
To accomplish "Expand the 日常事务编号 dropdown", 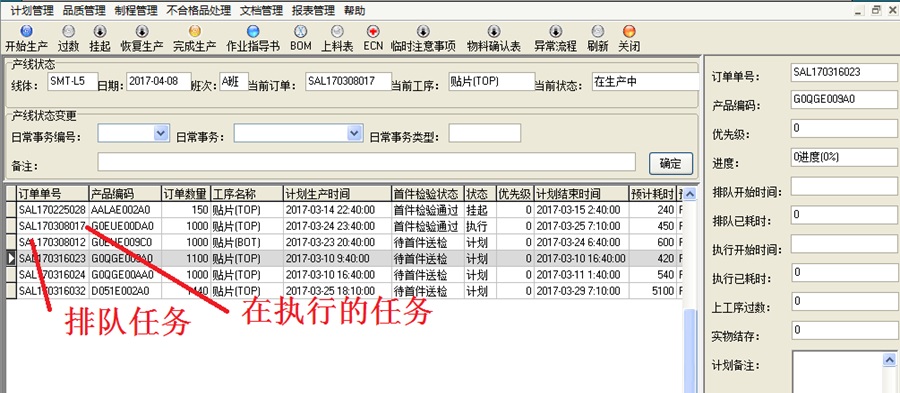I will point(161,133).
